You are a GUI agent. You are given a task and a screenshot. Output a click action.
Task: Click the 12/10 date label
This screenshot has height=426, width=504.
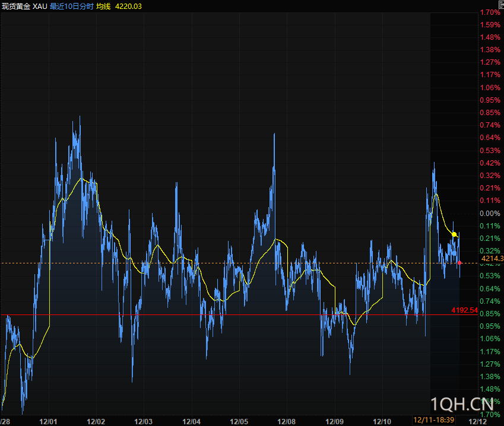pos(382,421)
